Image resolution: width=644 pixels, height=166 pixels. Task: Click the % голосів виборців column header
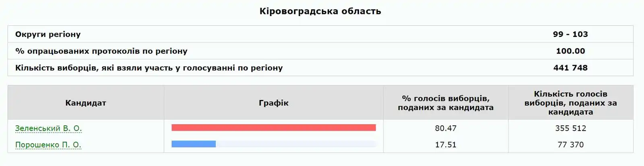tap(446, 103)
